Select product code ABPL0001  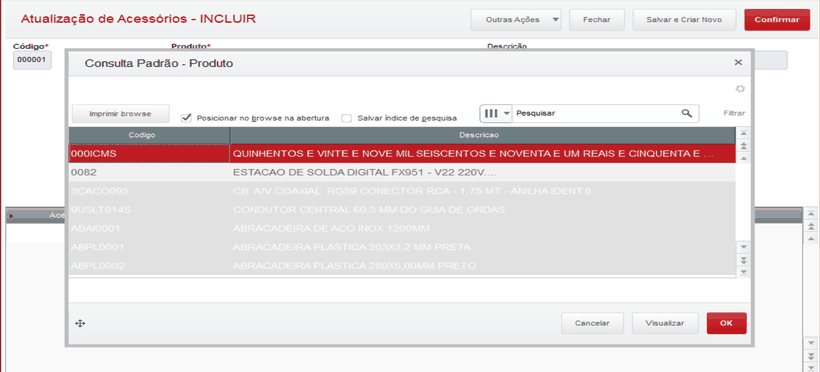(x=149, y=247)
